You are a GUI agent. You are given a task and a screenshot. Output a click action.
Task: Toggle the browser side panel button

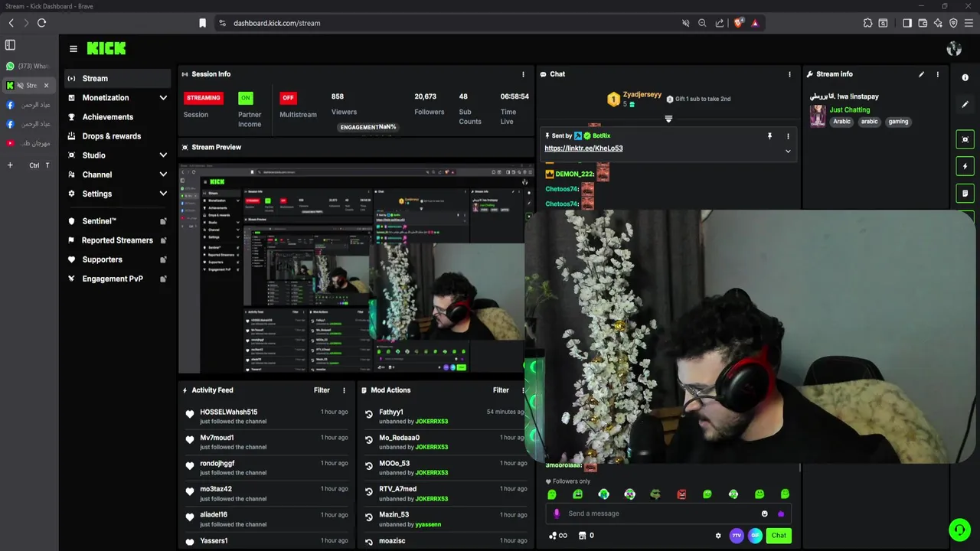907,23
